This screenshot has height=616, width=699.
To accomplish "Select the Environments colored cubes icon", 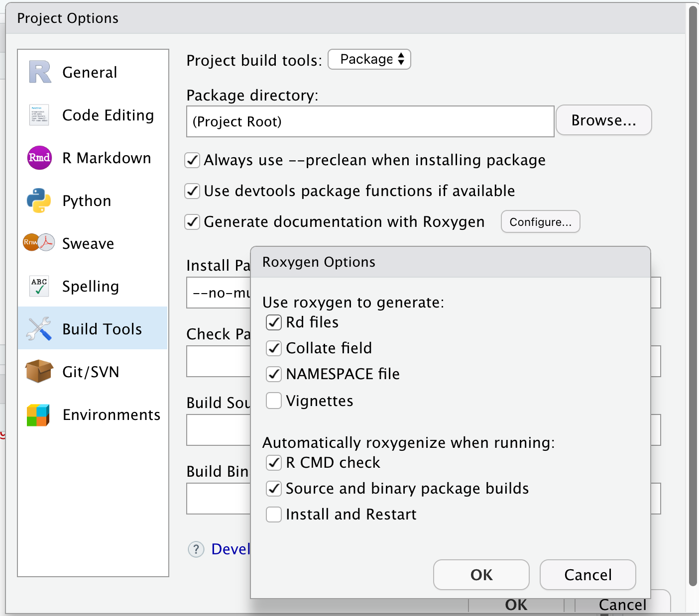I will (x=38, y=414).
